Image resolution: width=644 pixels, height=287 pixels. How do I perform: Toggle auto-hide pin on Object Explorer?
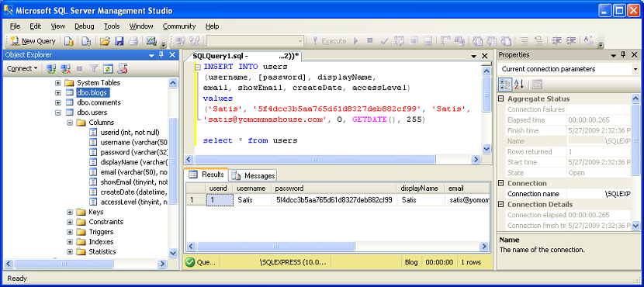pyautogui.click(x=161, y=54)
